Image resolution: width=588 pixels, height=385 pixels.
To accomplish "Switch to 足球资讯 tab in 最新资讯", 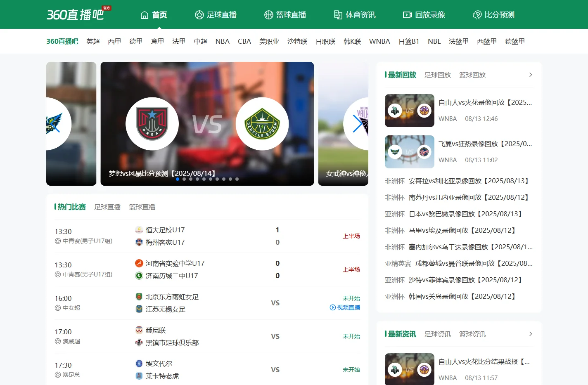I will [x=438, y=334].
